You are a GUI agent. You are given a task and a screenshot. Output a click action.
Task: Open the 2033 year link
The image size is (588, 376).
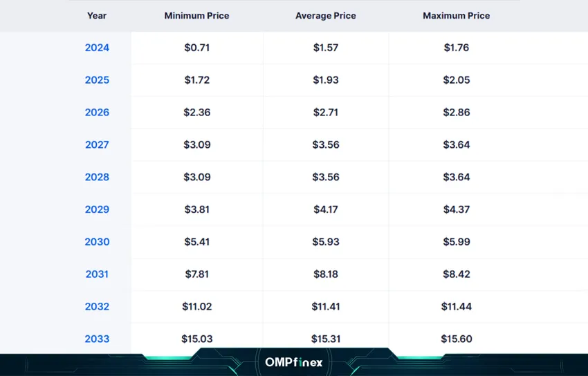[97, 339]
